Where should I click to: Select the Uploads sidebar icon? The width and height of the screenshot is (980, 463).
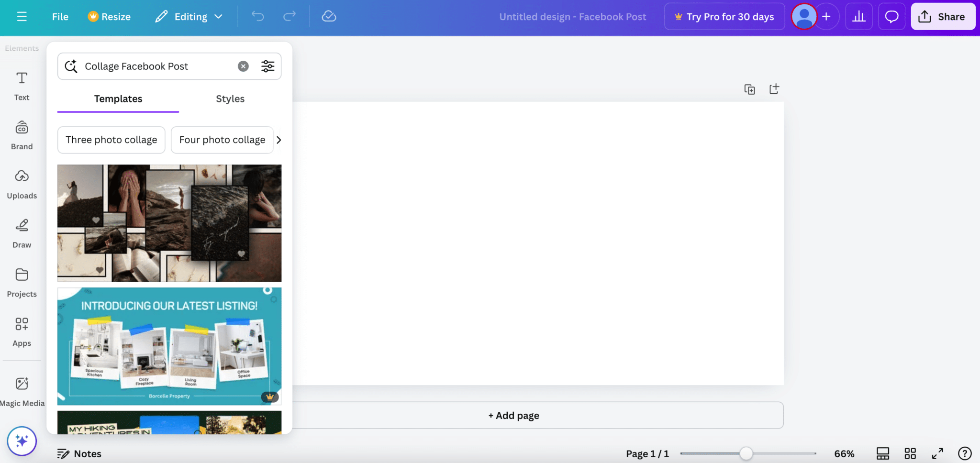[22, 183]
